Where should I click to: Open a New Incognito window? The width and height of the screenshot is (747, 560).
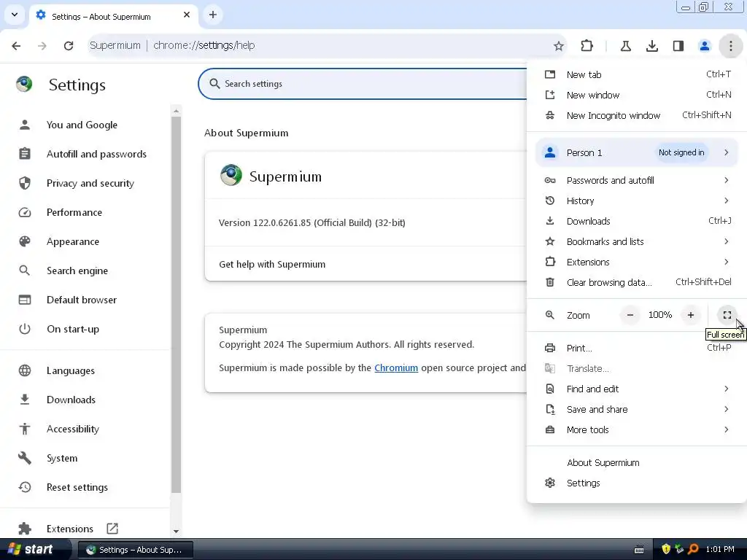(638, 115)
